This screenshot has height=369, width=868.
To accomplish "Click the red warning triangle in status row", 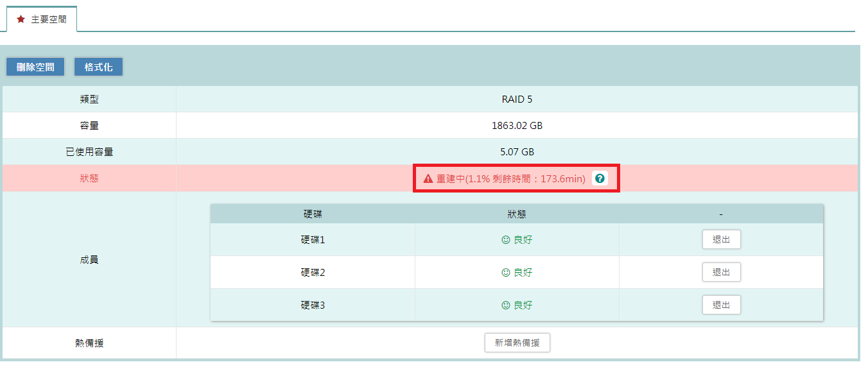I will click(428, 179).
